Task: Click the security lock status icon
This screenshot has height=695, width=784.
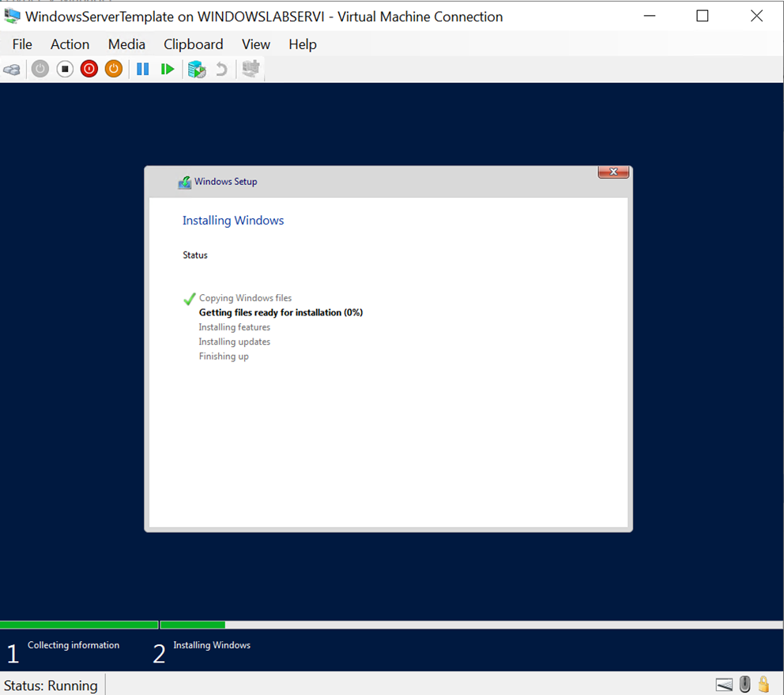Action: pyautogui.click(x=763, y=684)
